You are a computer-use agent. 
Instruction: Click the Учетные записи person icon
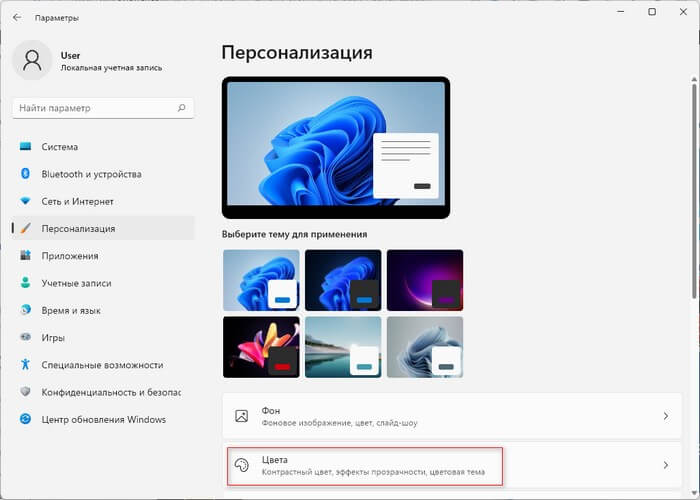click(25, 283)
